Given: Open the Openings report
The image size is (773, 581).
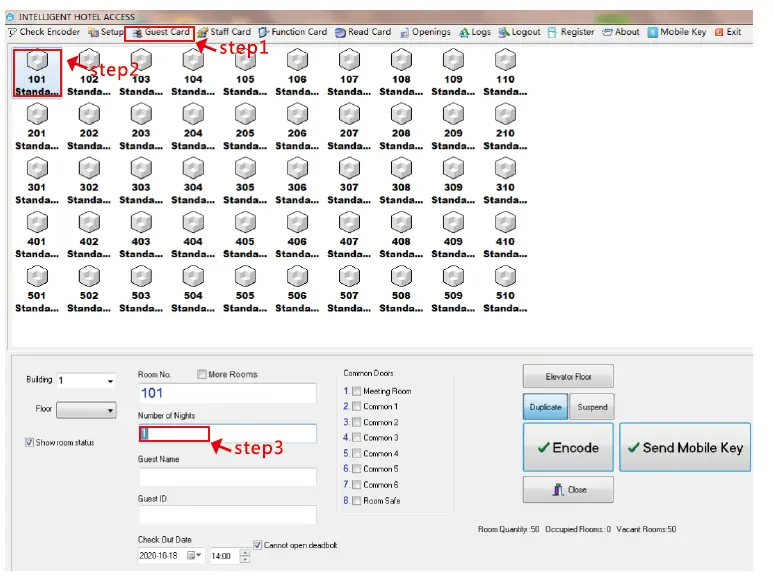Looking at the screenshot, I should pos(425,32).
